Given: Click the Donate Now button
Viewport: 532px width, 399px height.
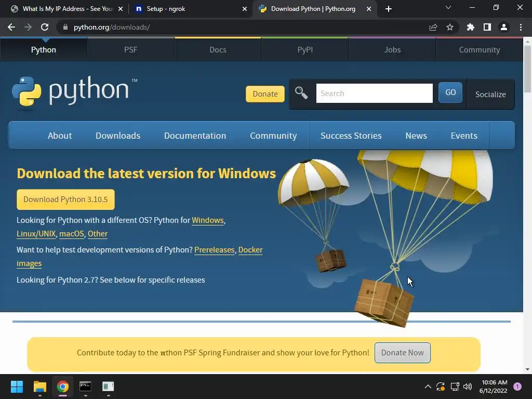Looking at the screenshot, I should click(x=403, y=353).
